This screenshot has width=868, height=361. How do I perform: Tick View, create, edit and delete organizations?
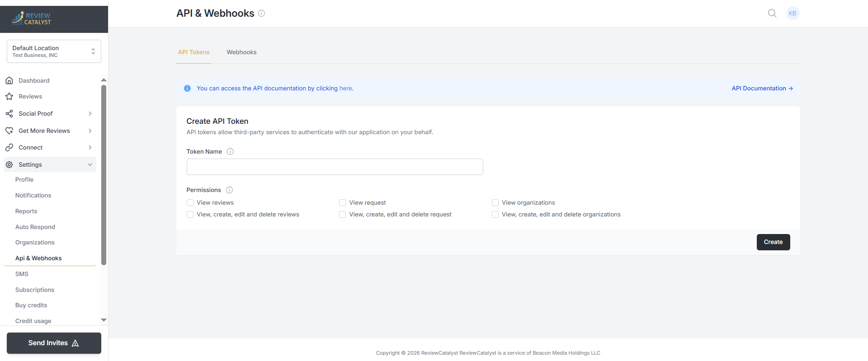coord(495,215)
